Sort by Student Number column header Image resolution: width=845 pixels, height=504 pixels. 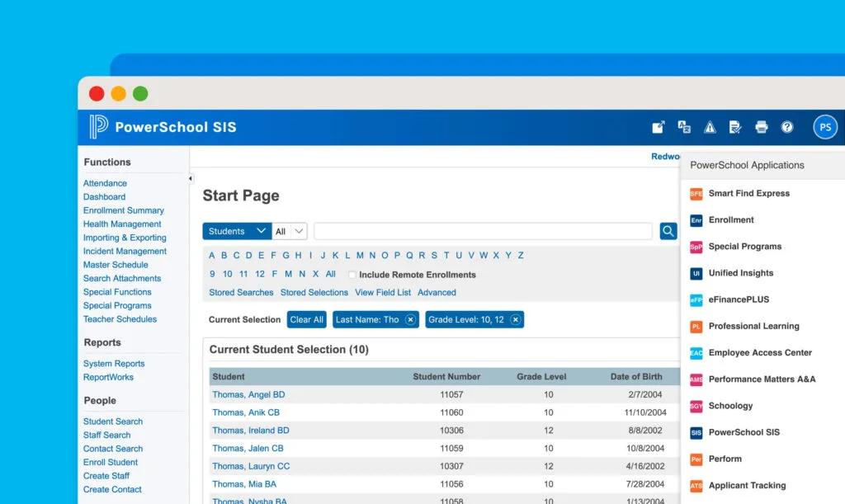coord(446,377)
